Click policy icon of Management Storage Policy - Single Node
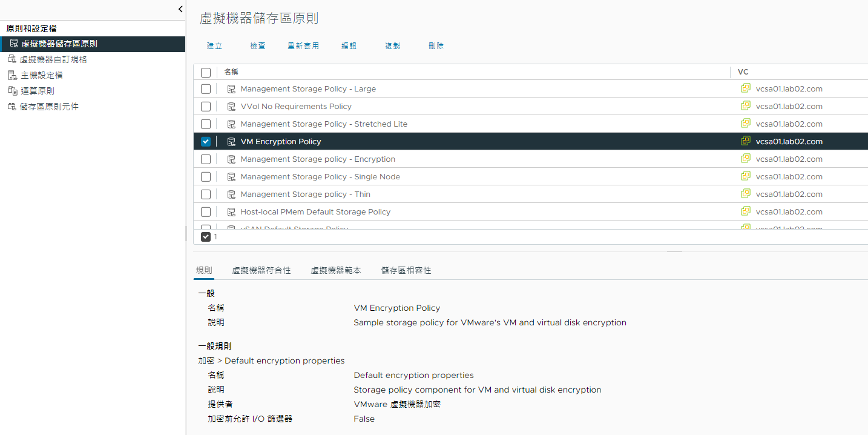The height and width of the screenshot is (435, 868). 231,177
